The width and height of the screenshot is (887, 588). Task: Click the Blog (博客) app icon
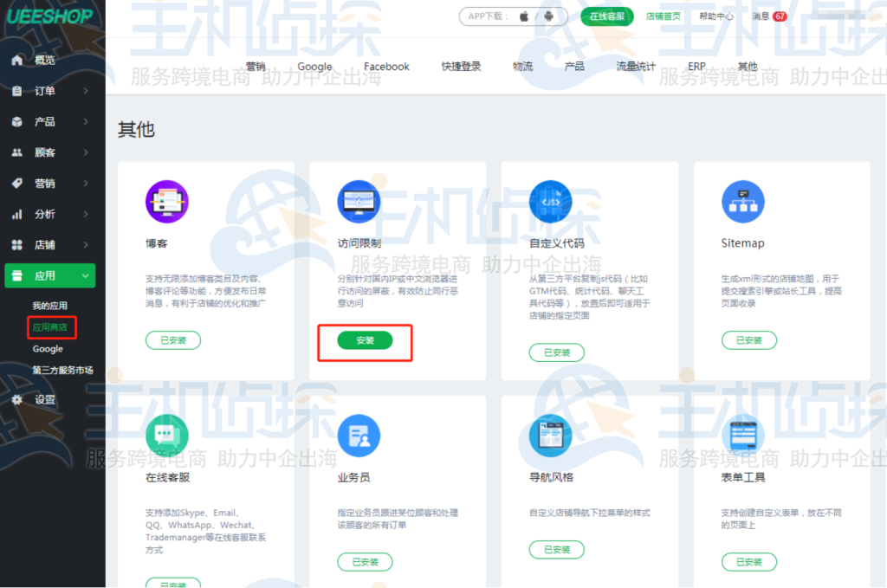pyautogui.click(x=166, y=202)
